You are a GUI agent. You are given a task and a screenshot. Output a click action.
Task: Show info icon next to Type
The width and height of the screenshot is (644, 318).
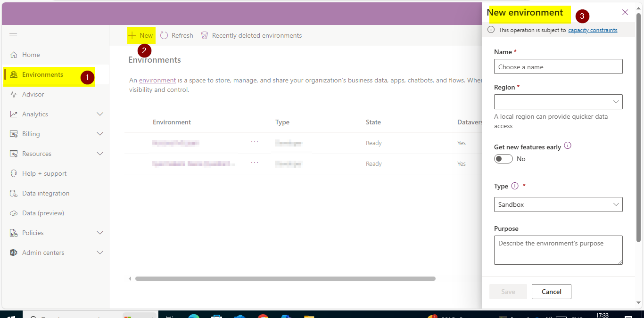tap(515, 186)
